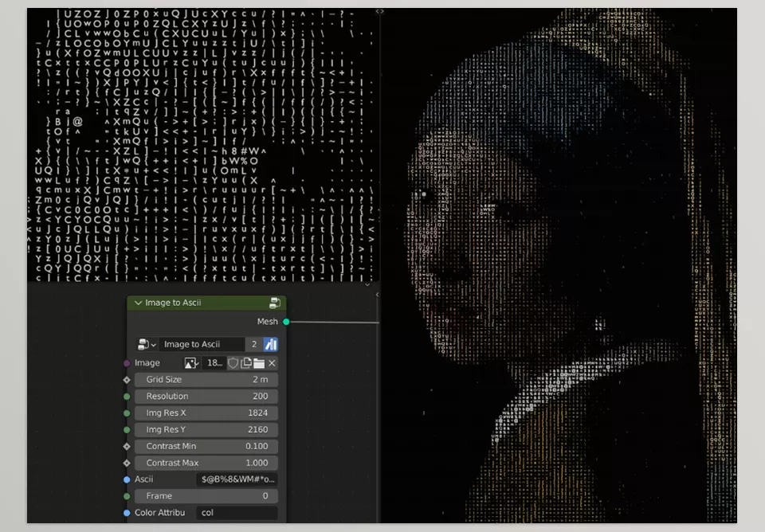Click the node group icon in header
The image size is (765, 532).
275,303
